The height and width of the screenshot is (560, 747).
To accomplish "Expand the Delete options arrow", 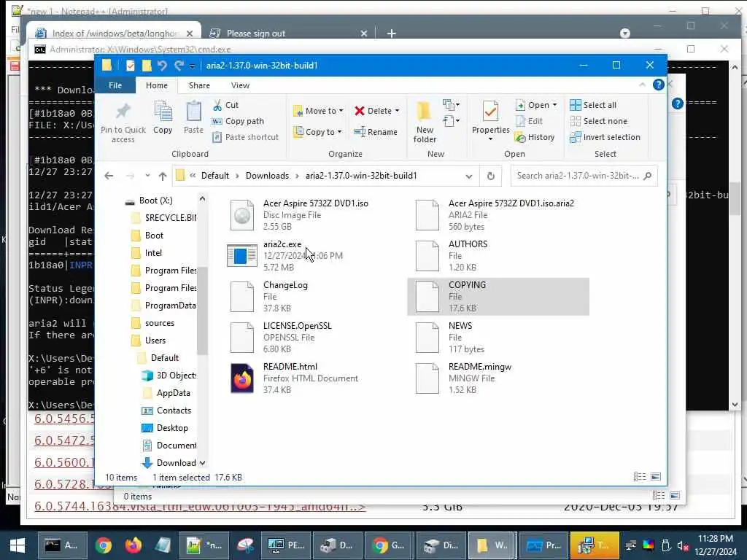I will [397, 111].
